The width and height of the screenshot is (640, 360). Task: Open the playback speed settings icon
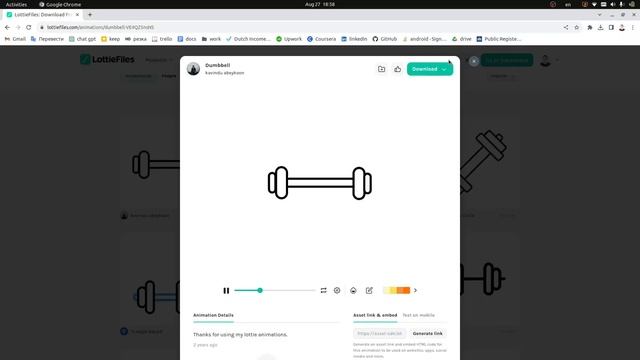pyautogui.click(x=337, y=291)
